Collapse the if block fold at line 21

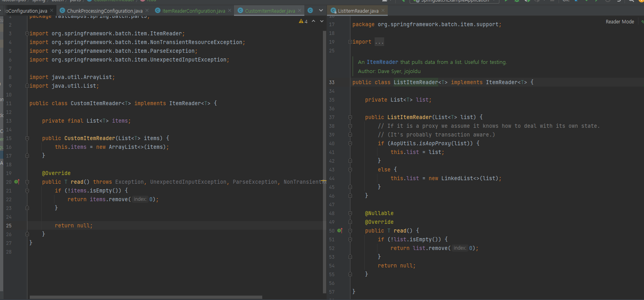27,190
